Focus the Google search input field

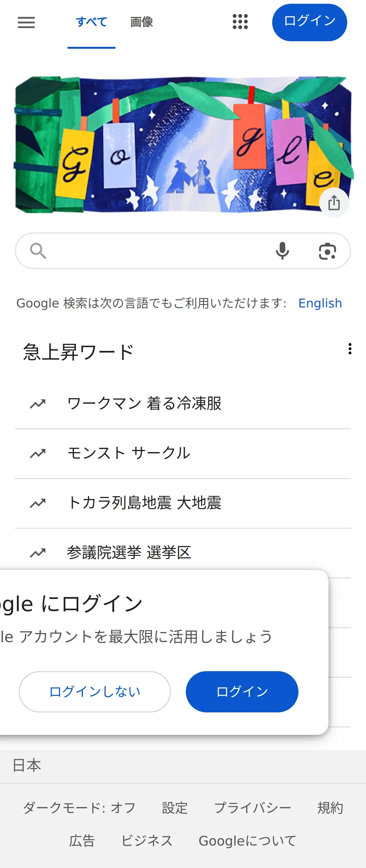pyautogui.click(x=159, y=251)
